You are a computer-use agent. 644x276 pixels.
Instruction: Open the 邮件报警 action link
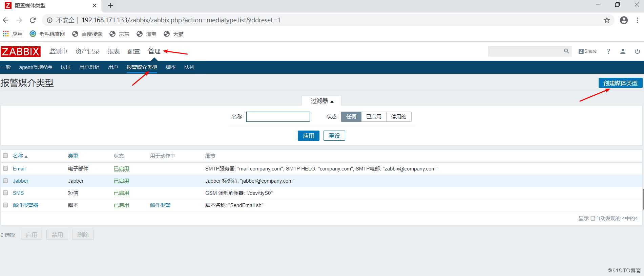coord(160,205)
